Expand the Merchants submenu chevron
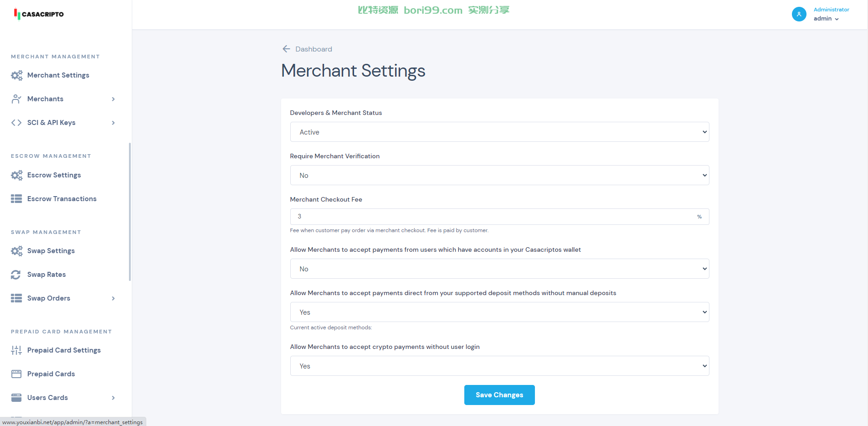This screenshot has height=426, width=868. click(113, 99)
